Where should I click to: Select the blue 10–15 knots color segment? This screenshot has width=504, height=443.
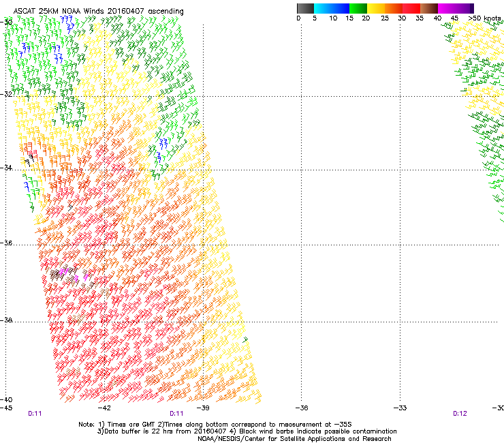pos(341,8)
